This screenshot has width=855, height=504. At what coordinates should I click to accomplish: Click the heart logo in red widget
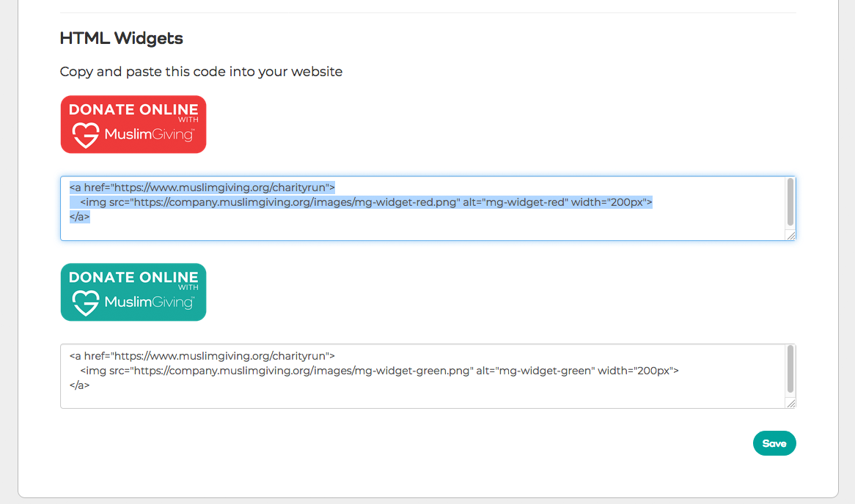(86, 135)
